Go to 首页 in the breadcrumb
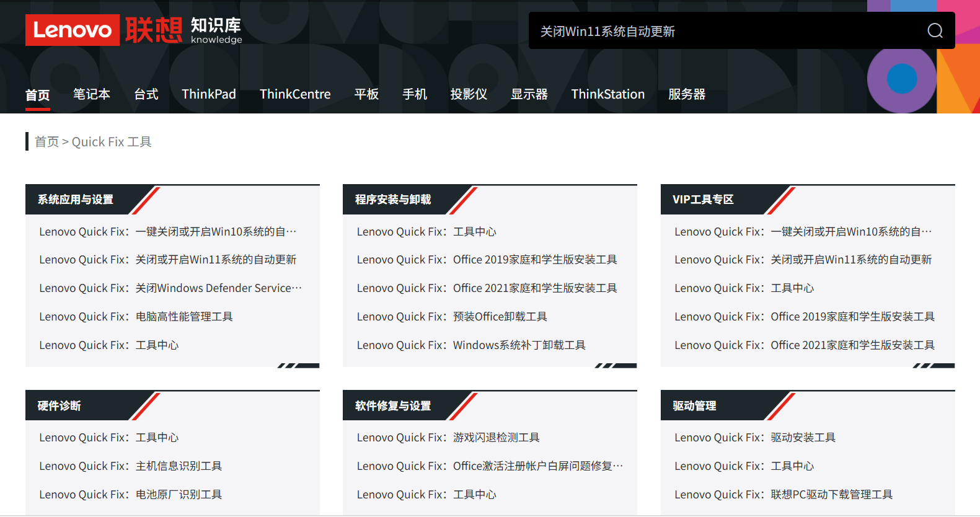This screenshot has height=517, width=980. (x=46, y=142)
